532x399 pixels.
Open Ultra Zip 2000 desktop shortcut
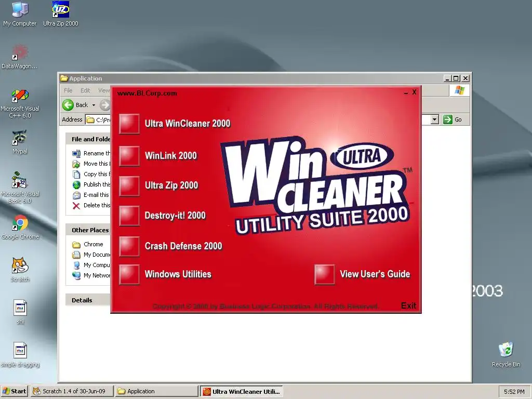[x=60, y=14]
